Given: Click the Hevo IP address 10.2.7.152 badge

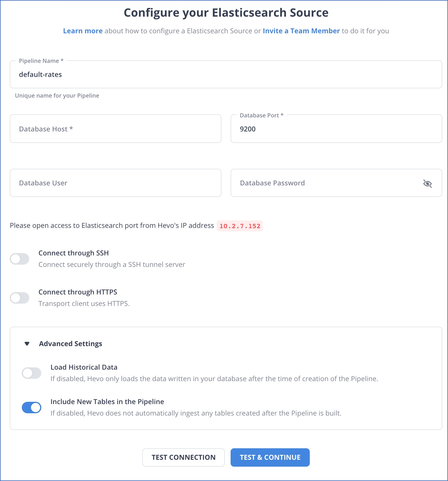Looking at the screenshot, I should (x=240, y=226).
